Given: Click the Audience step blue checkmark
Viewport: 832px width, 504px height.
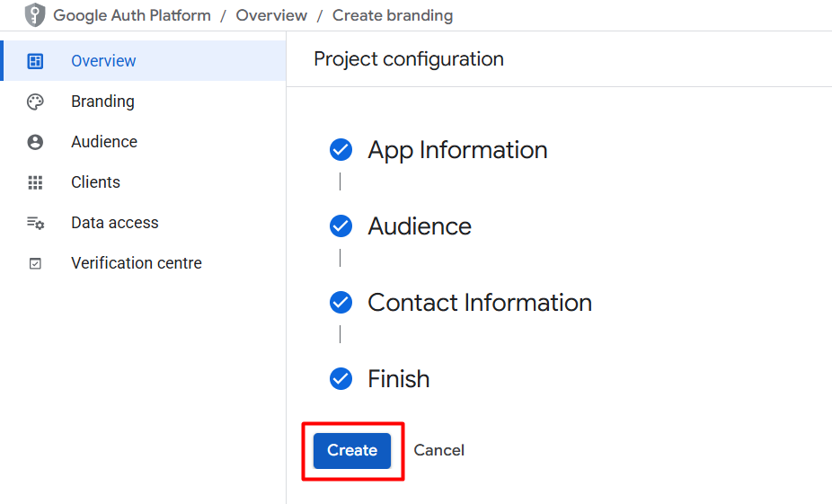Looking at the screenshot, I should point(341,226).
